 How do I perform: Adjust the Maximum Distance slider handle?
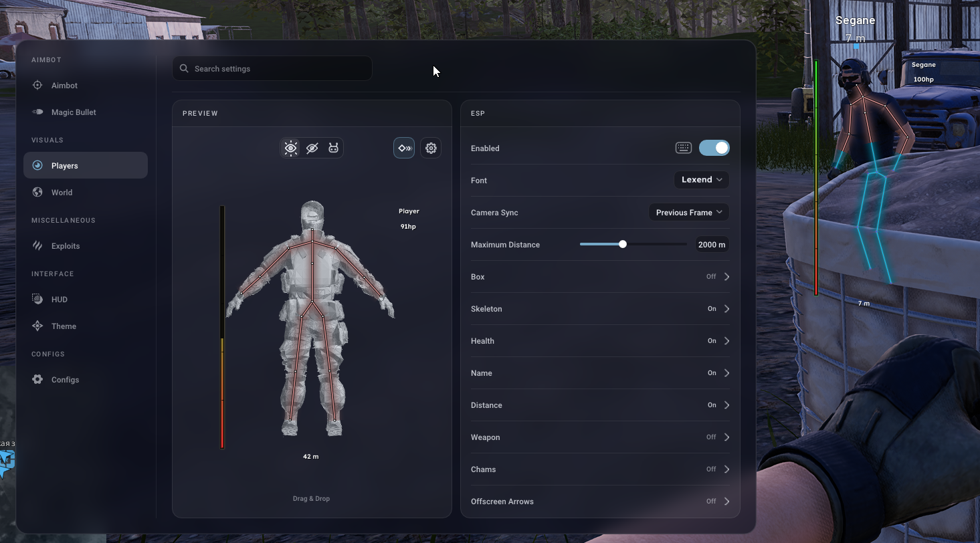tap(623, 244)
